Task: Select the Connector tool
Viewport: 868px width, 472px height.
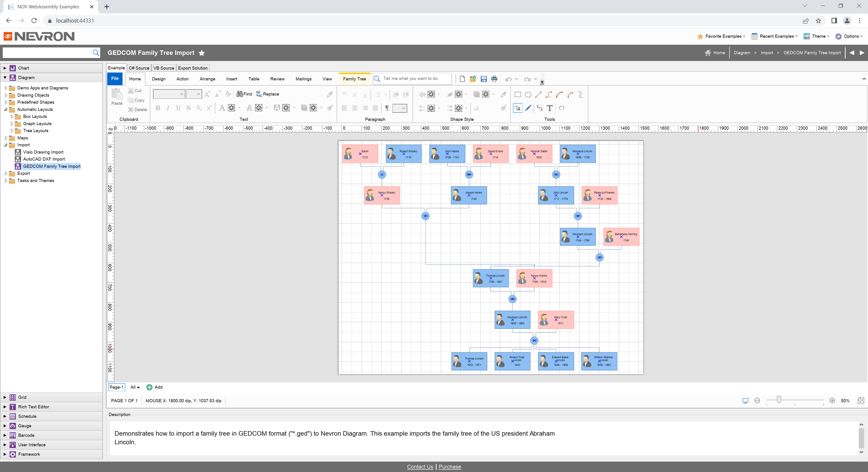Action: (540, 108)
